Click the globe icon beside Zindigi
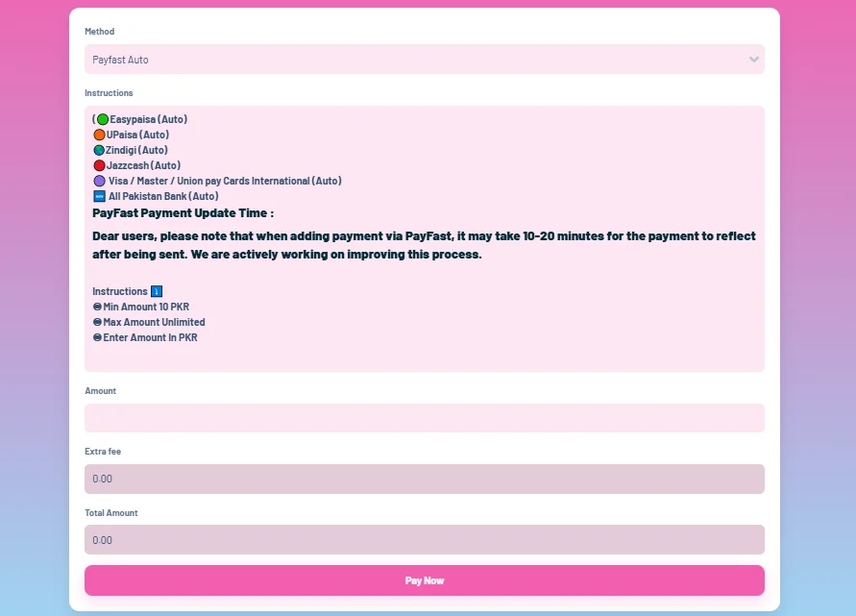The image size is (856, 616). (x=99, y=150)
